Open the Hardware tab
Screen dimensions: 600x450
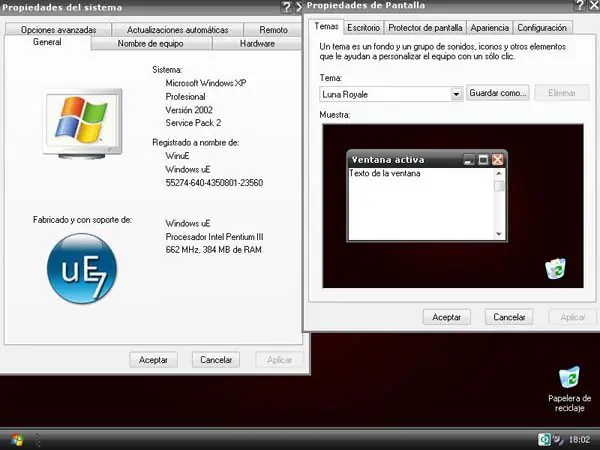pos(257,44)
